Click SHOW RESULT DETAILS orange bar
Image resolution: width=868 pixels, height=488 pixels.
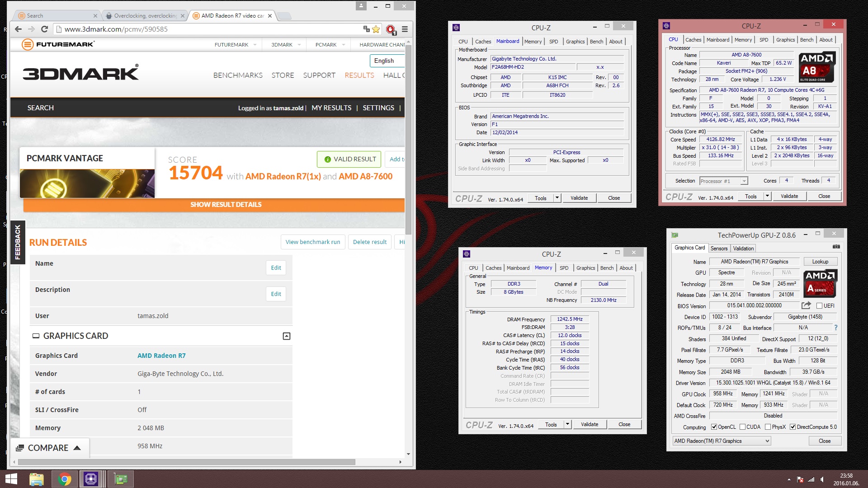tap(214, 205)
